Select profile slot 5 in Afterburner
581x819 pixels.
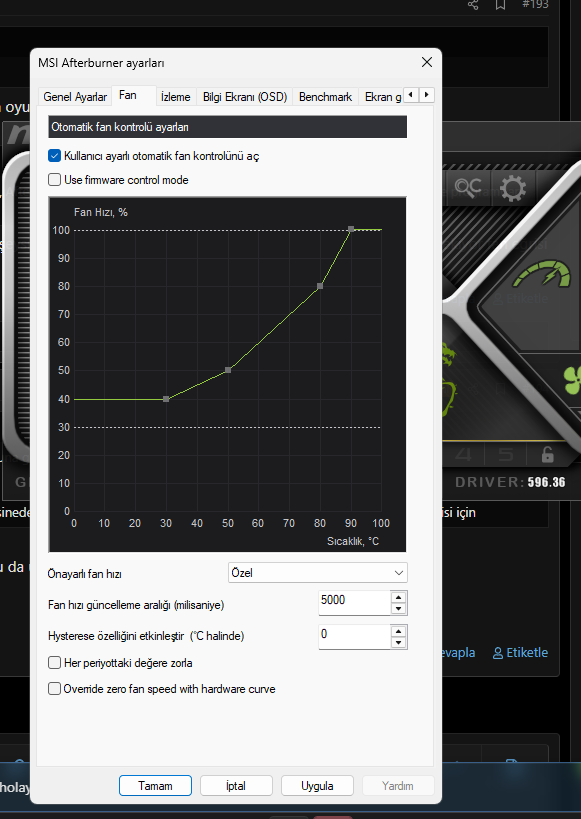[x=505, y=454]
